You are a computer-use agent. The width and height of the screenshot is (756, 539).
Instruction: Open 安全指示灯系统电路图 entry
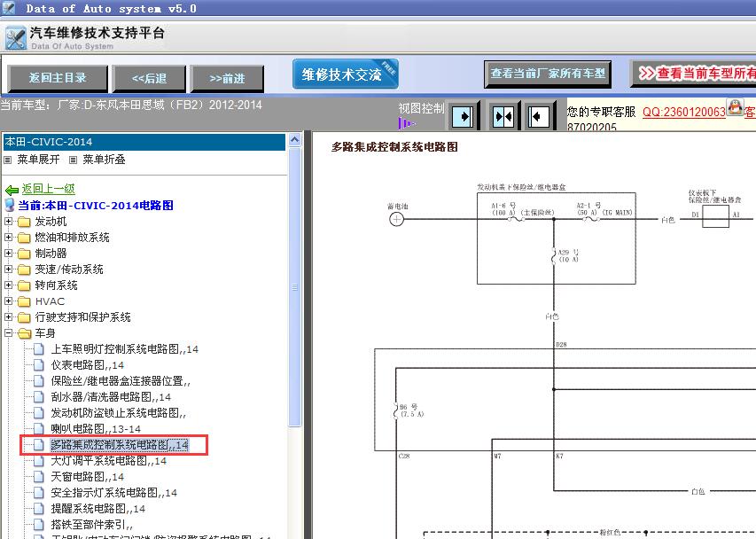tap(114, 492)
